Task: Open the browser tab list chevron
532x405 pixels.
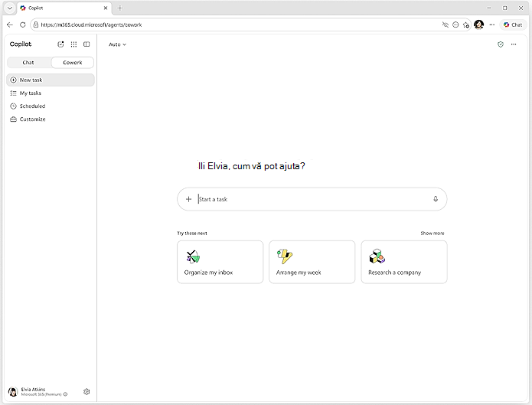Action: point(10,8)
